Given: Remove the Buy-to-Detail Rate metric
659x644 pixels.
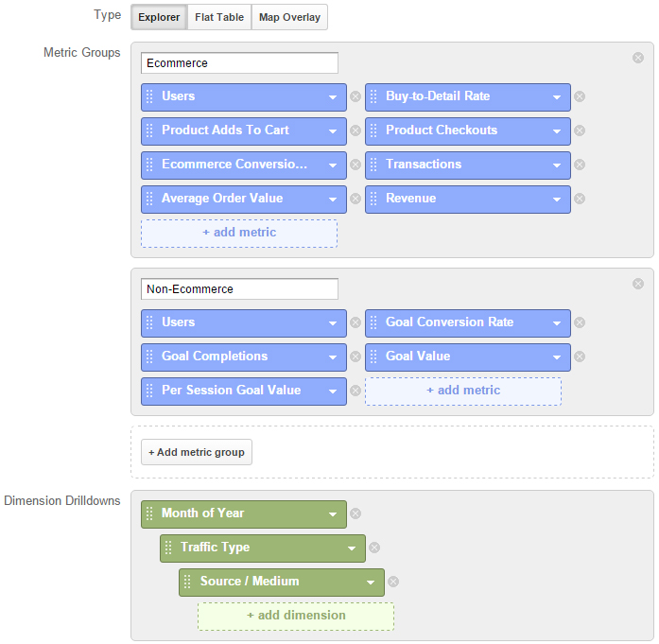Looking at the screenshot, I should coord(580,96).
